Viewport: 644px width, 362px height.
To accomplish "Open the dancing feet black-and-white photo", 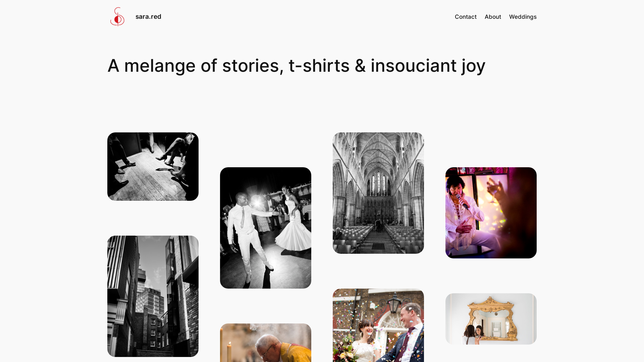I will [153, 167].
